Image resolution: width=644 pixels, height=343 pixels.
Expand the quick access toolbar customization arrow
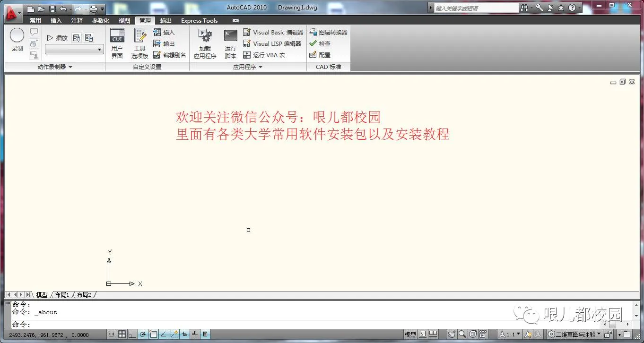103,9
